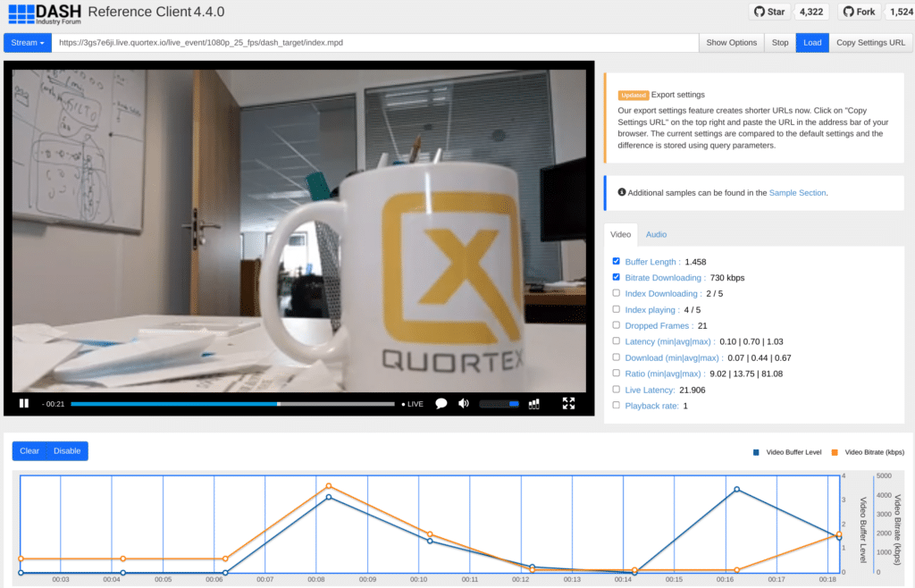Mute audio with the speaker icon
The height and width of the screenshot is (588, 915).
[x=464, y=404]
